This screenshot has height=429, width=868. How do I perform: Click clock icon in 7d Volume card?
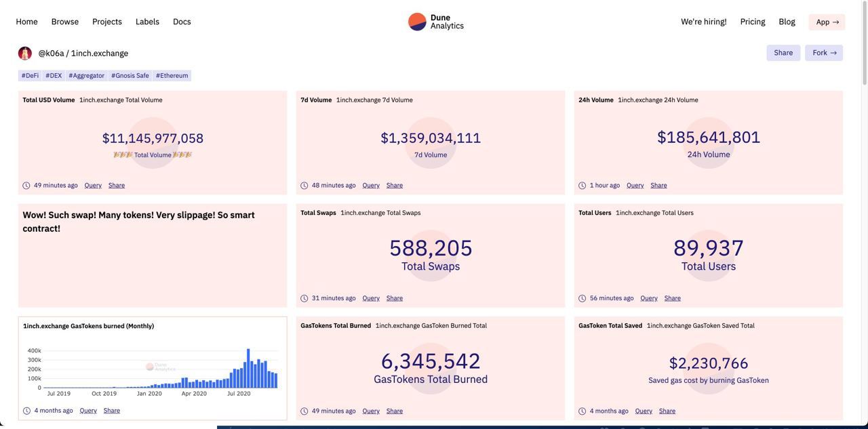[x=304, y=186]
